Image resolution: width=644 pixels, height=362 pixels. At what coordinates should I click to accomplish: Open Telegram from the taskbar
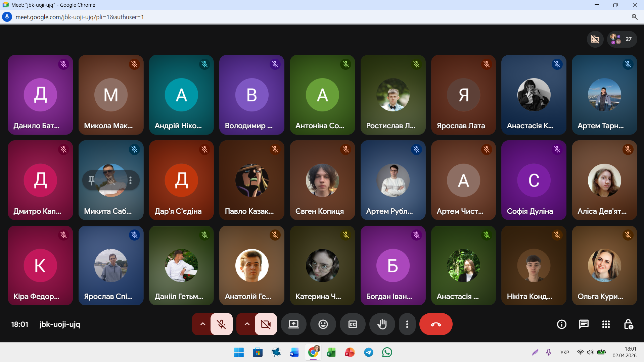pyautogui.click(x=368, y=352)
